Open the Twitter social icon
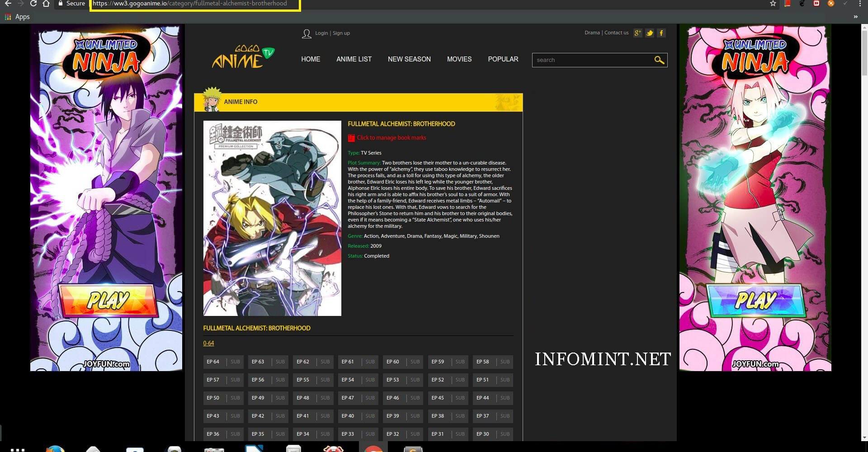 [x=650, y=33]
